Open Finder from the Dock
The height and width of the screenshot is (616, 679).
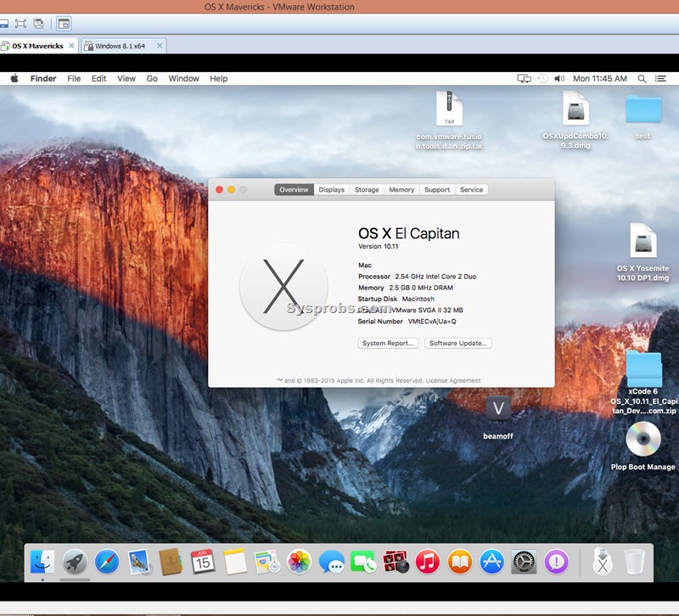point(42,562)
